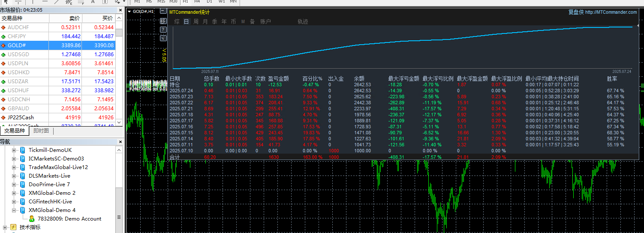Switch to the 即时图 tick chart tab
Image resolution: width=644 pixels, height=233 pixels.
click(x=41, y=131)
